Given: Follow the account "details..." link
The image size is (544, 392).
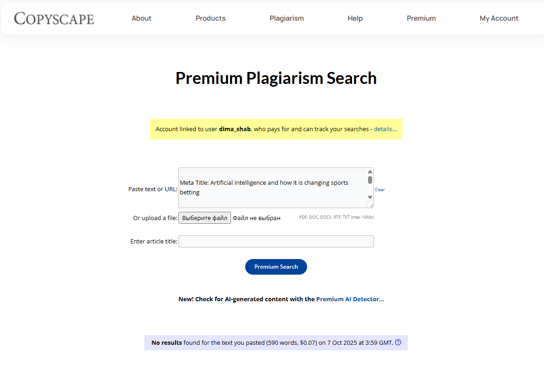Looking at the screenshot, I should (385, 129).
